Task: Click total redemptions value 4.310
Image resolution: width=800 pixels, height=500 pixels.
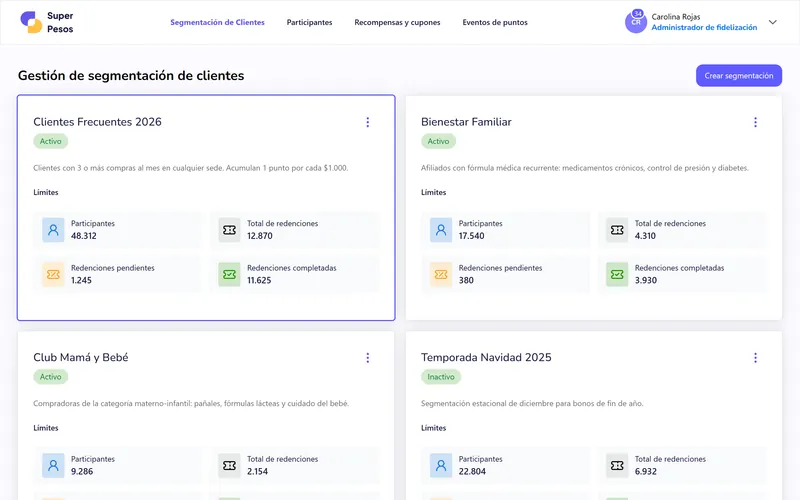Action: pos(645,236)
